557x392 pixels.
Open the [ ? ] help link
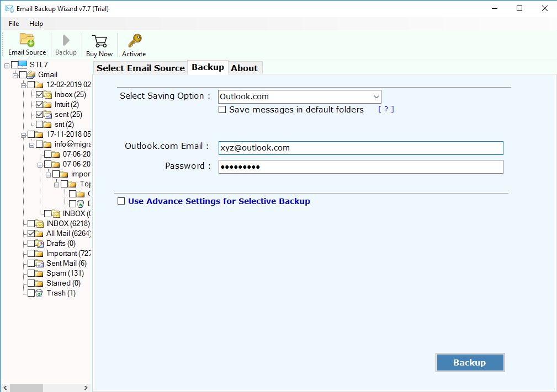coord(386,109)
